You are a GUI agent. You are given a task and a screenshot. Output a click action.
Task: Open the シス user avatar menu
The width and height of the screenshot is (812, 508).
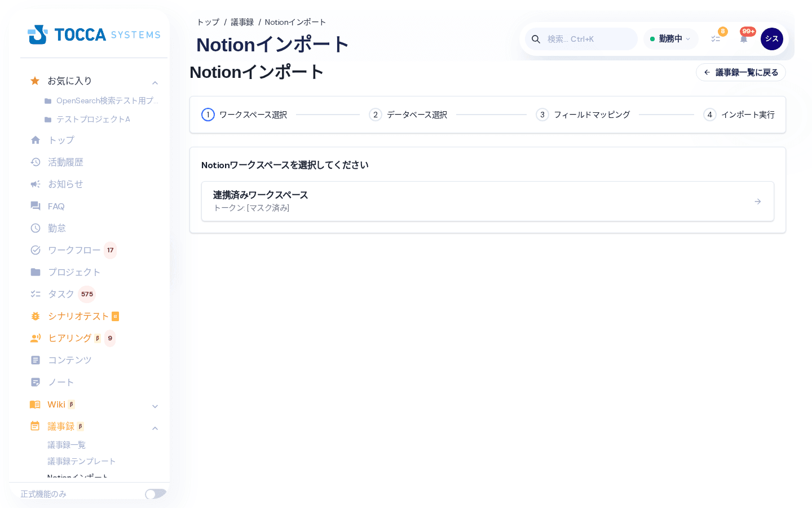pyautogui.click(x=772, y=39)
